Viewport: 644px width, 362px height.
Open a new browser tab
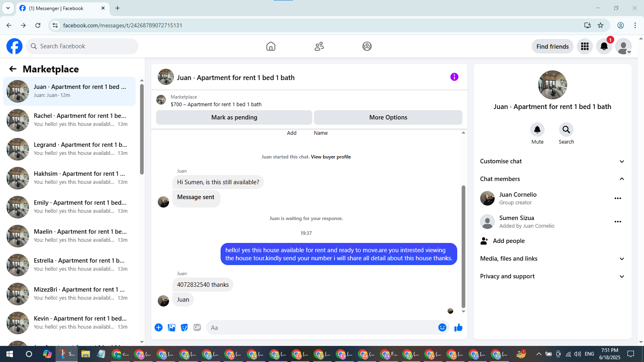118,8
